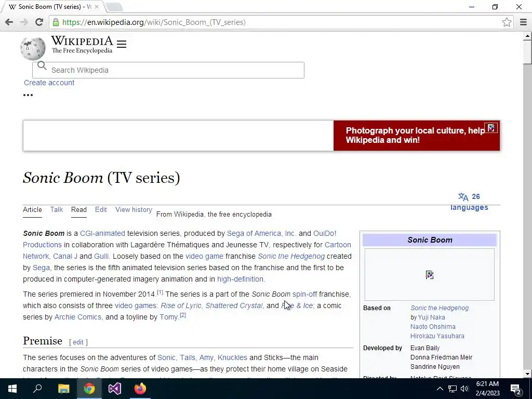The height and width of the screenshot is (399, 532).
Task: Switch to the Talk tab
Action: tap(56, 210)
